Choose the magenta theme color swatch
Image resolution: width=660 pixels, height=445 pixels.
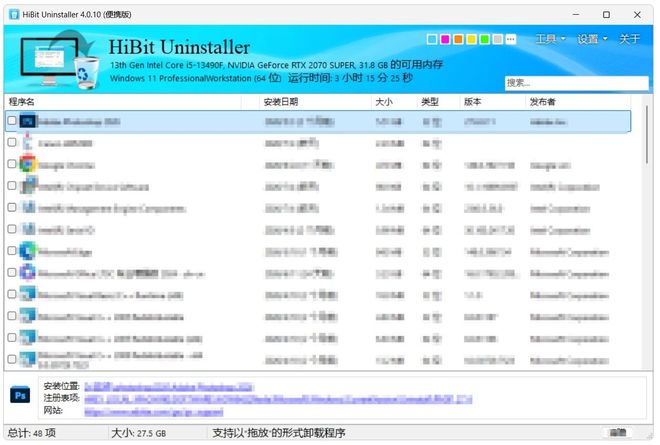click(445, 39)
